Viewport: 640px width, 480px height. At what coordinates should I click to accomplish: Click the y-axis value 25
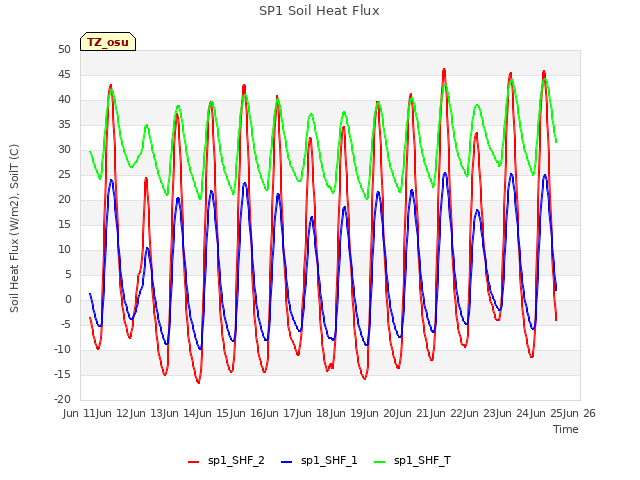coord(64,174)
